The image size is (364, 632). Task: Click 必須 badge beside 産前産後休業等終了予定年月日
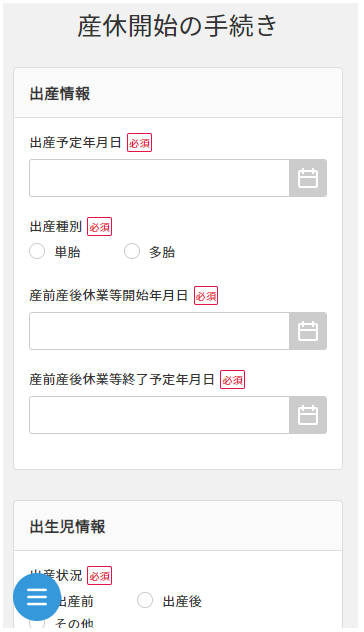(232, 380)
